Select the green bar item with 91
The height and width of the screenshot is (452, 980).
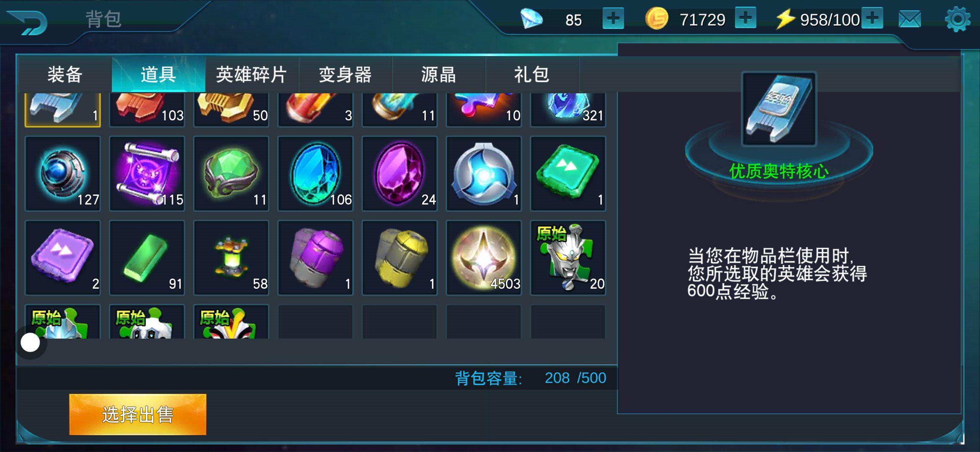click(147, 258)
